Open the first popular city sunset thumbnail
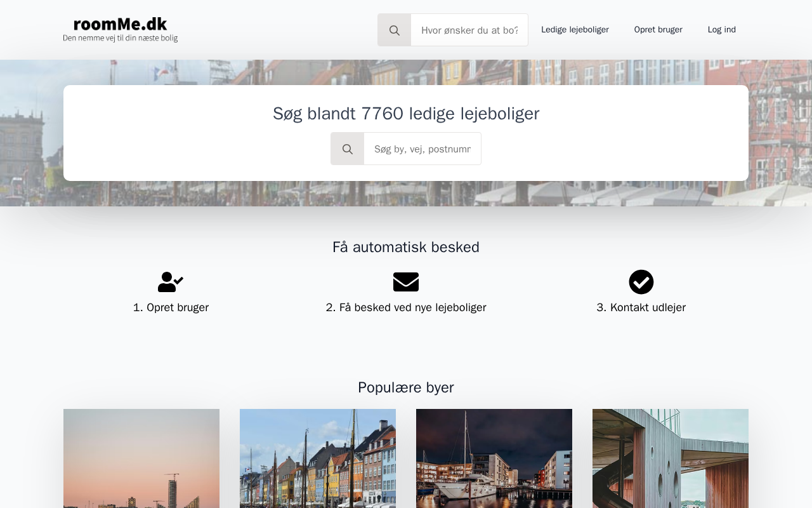This screenshot has height=508, width=812. click(x=141, y=458)
